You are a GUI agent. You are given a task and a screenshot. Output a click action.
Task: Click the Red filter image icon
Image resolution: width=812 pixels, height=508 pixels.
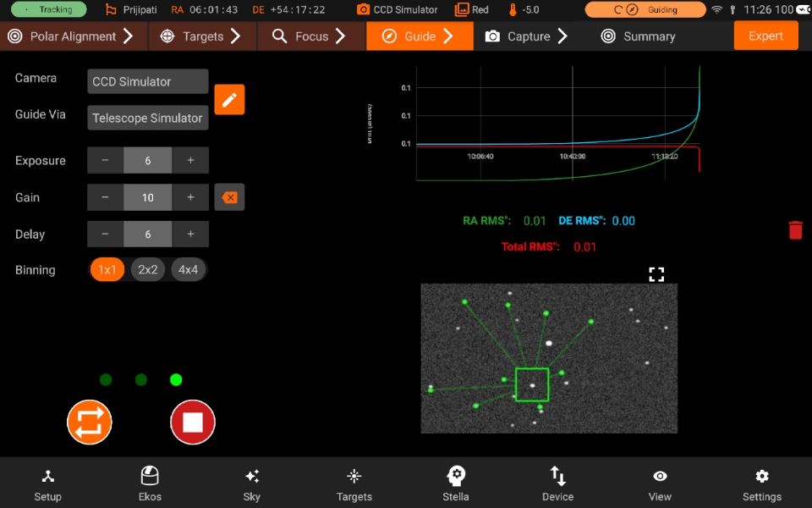click(x=462, y=9)
